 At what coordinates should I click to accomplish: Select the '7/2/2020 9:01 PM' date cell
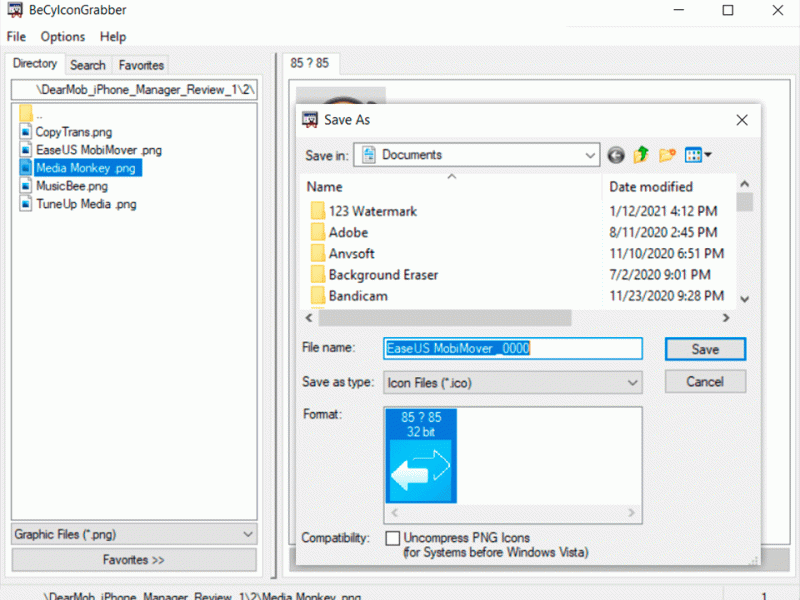pos(660,274)
